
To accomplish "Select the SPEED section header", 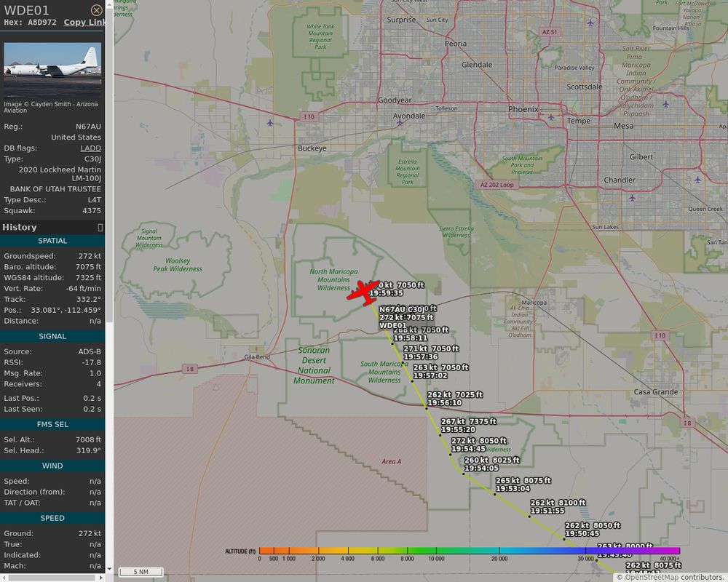I will click(52, 518).
